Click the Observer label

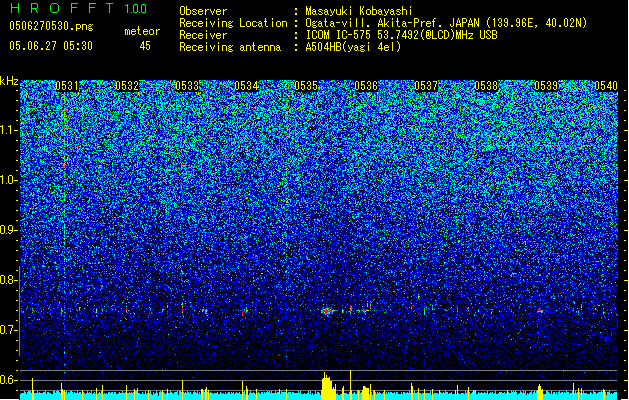click(203, 11)
